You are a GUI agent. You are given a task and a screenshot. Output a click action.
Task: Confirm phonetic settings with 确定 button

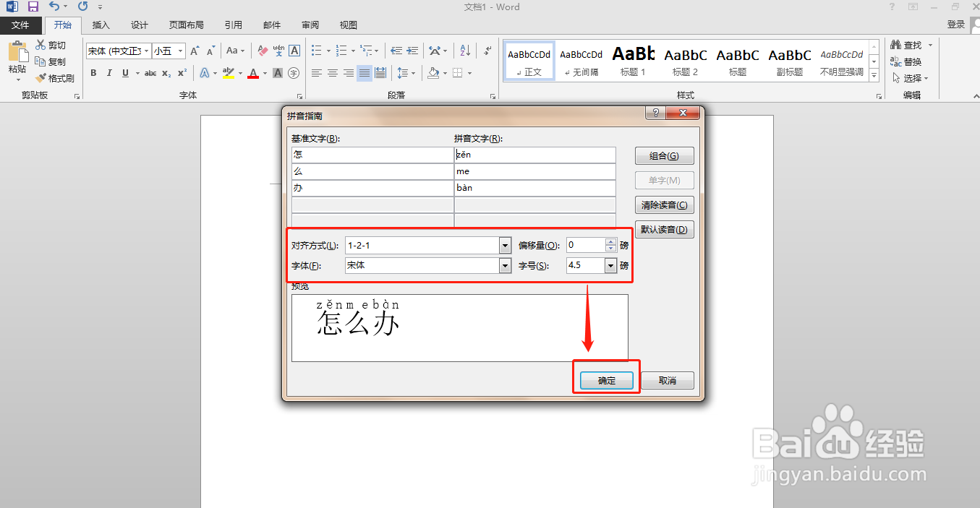(606, 380)
